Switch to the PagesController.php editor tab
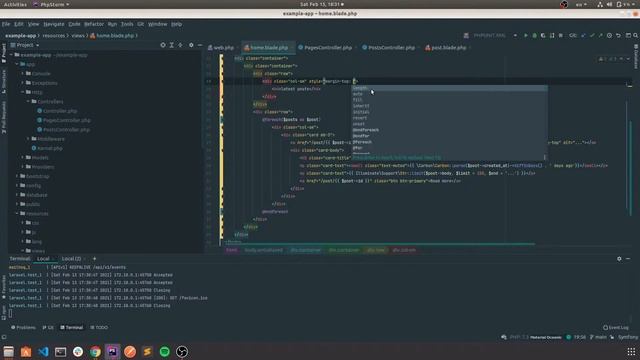The height and width of the screenshot is (360, 640). coord(325,48)
